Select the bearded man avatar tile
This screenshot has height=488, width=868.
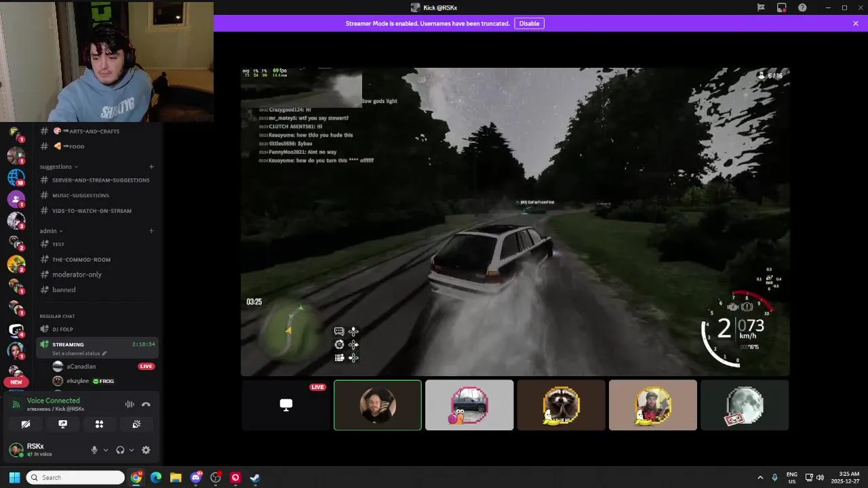point(653,405)
